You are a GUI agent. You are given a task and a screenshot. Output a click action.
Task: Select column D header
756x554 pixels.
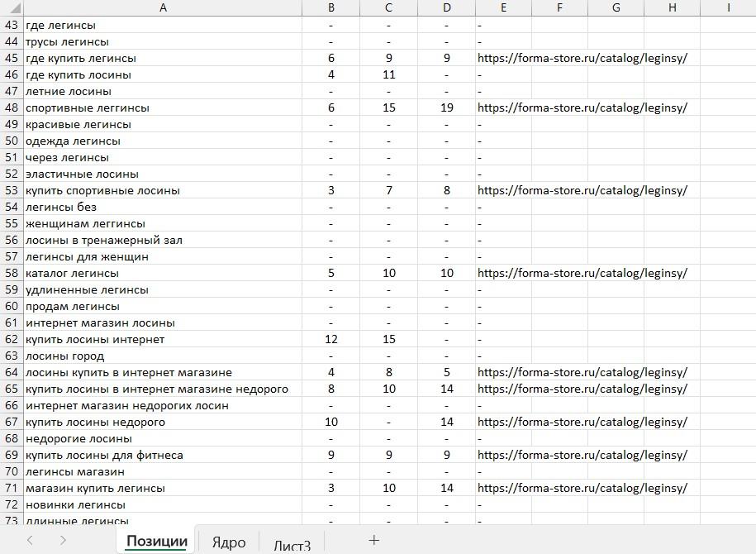tap(446, 7)
